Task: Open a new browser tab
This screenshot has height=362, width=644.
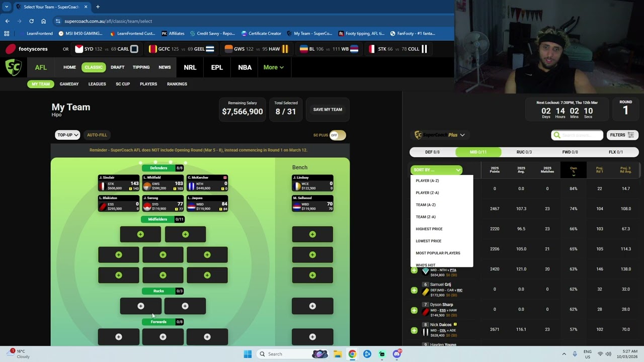Action: [98, 7]
